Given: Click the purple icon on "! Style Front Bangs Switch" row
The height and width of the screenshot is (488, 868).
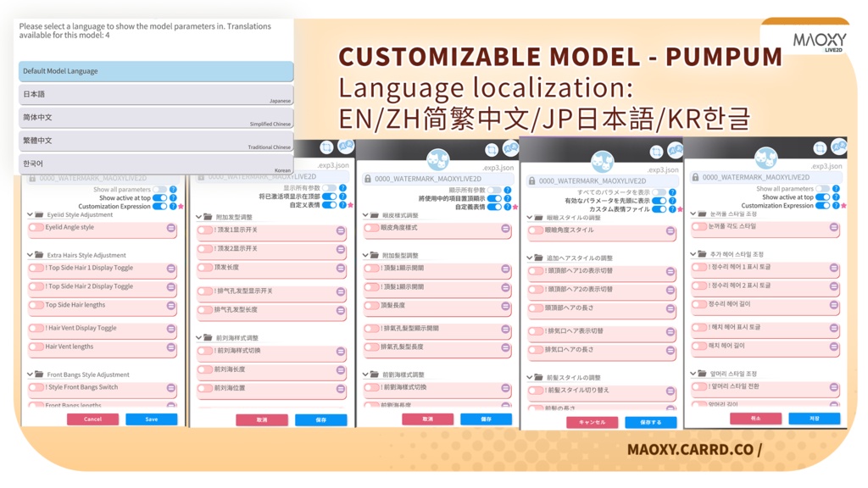Looking at the screenshot, I should click(171, 388).
